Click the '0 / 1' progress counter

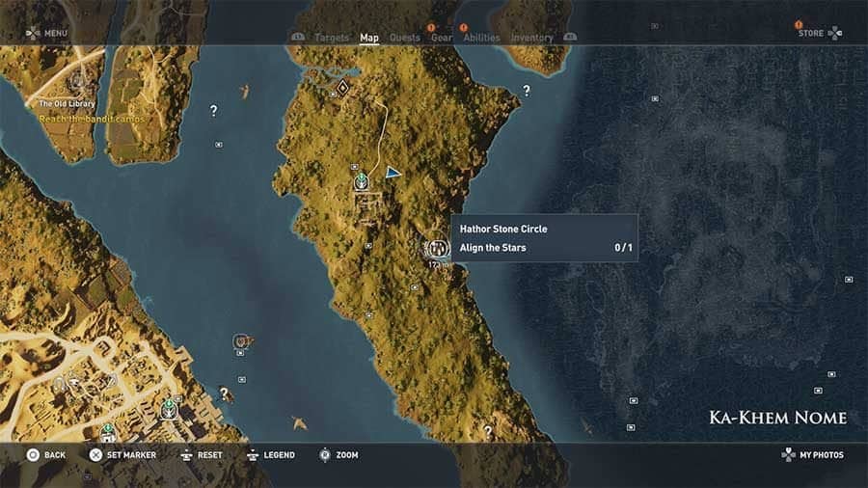coord(623,248)
